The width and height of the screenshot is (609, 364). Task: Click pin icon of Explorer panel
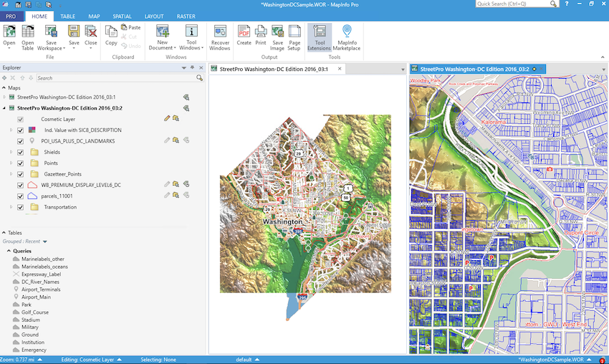click(192, 67)
